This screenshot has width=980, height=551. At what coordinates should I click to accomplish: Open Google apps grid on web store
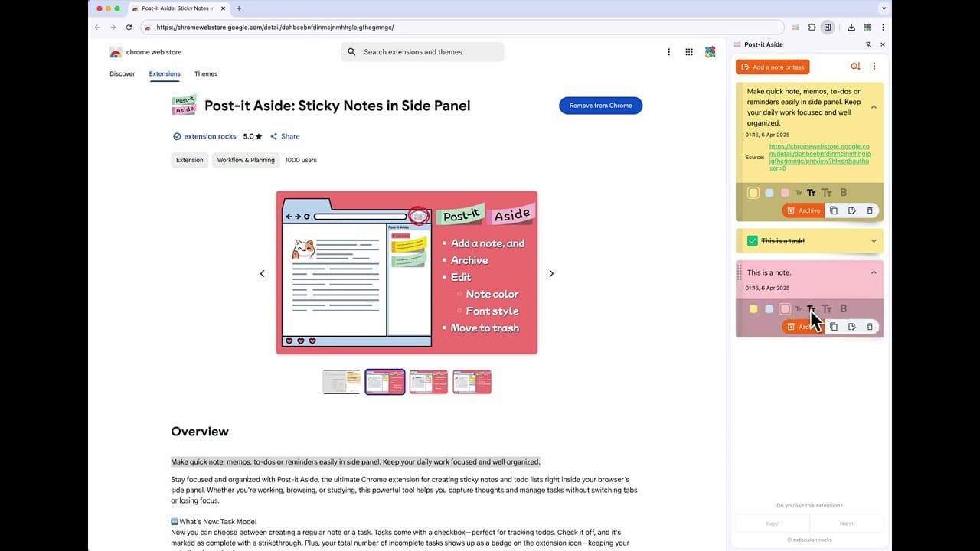point(689,52)
